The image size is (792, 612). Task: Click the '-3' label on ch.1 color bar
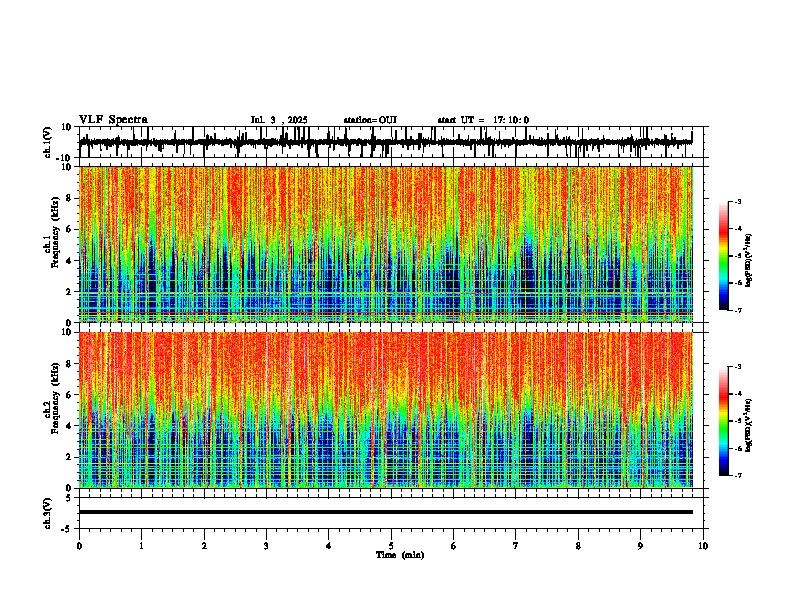click(737, 202)
